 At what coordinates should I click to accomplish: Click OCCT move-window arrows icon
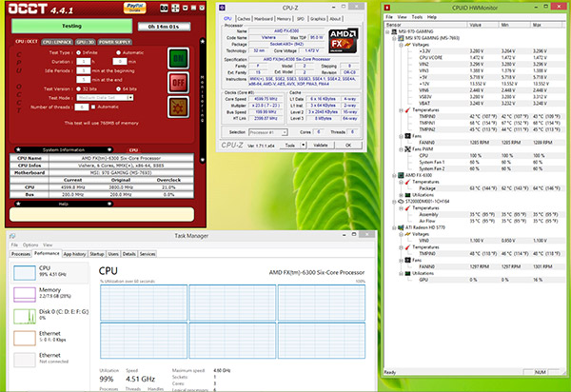point(175,8)
